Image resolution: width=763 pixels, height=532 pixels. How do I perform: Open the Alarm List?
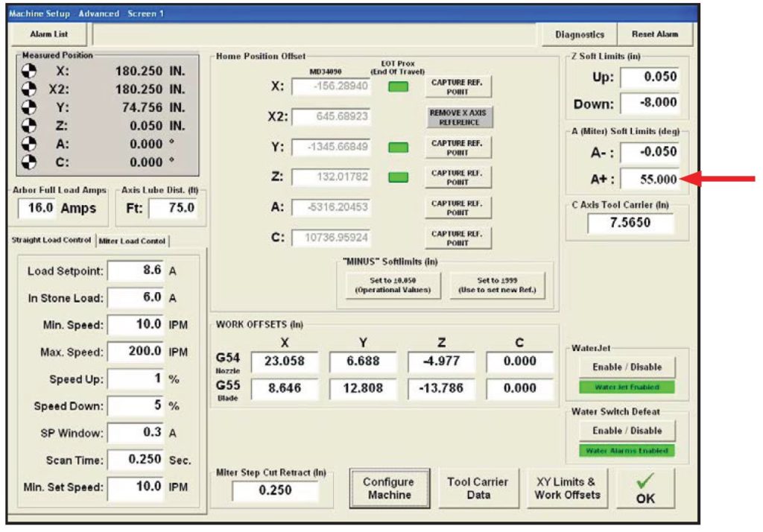(48, 34)
